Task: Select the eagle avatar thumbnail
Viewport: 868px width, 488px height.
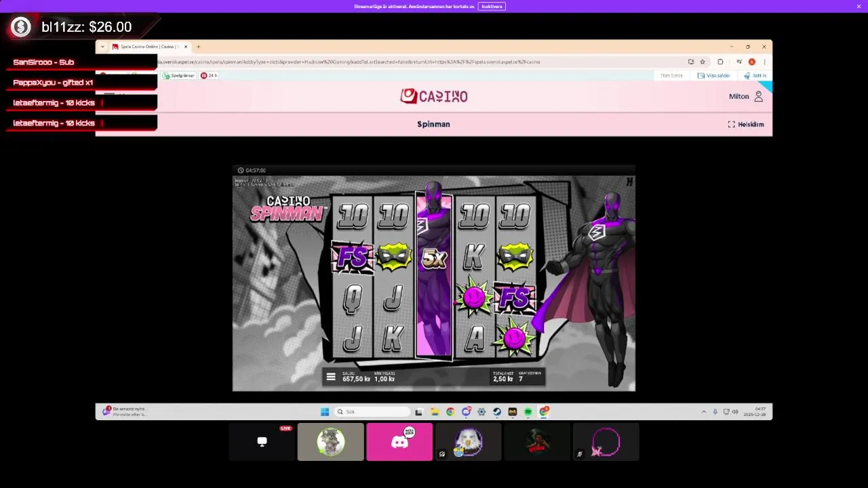Action: pyautogui.click(x=469, y=442)
